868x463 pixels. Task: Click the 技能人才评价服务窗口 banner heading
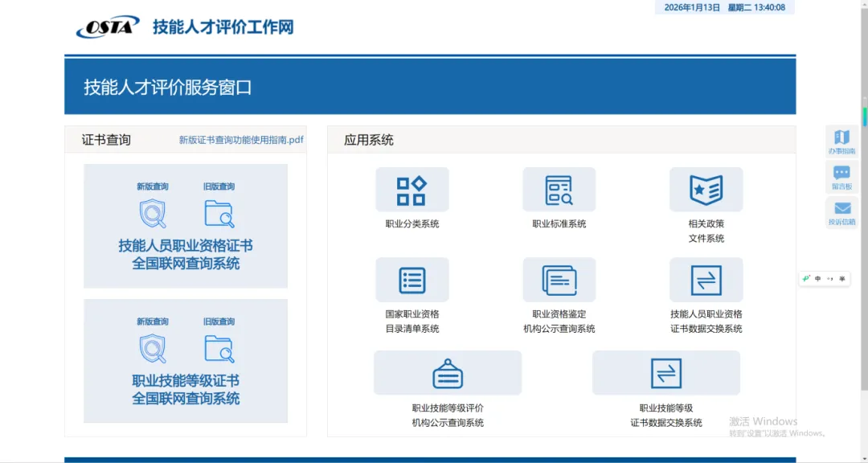168,88
